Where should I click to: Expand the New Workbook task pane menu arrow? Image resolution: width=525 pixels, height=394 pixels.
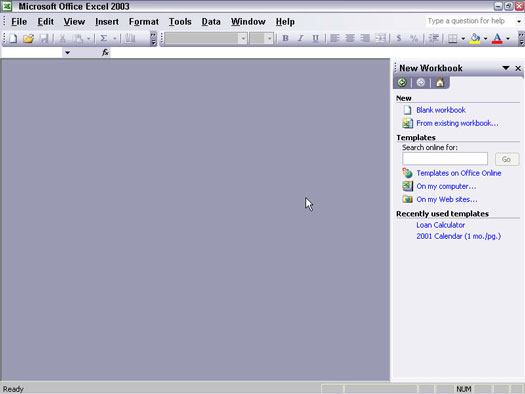(x=506, y=68)
